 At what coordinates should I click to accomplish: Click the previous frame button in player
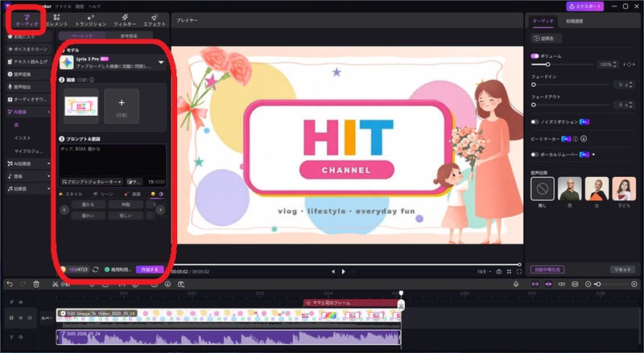point(333,271)
